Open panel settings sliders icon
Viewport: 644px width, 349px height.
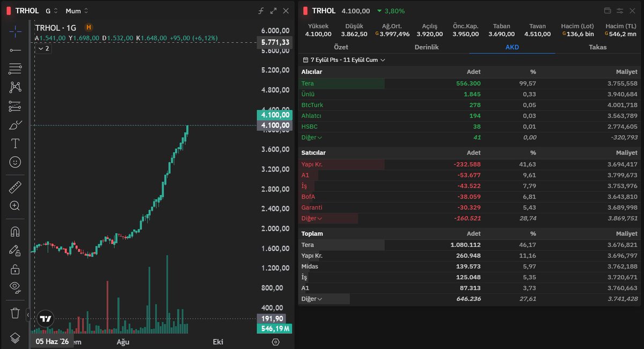tap(620, 11)
